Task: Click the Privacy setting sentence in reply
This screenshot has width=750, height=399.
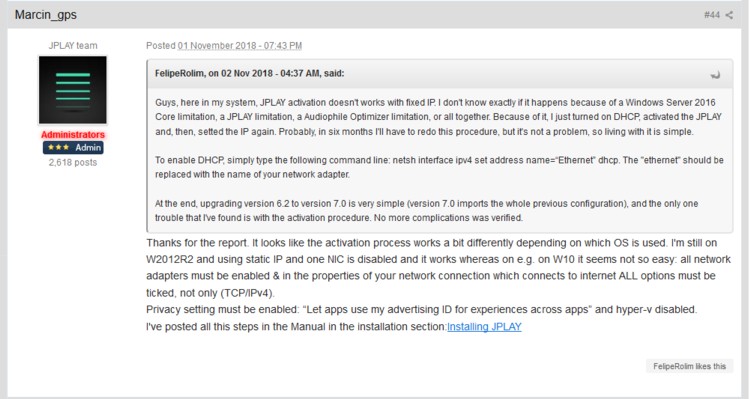Action: point(421,310)
